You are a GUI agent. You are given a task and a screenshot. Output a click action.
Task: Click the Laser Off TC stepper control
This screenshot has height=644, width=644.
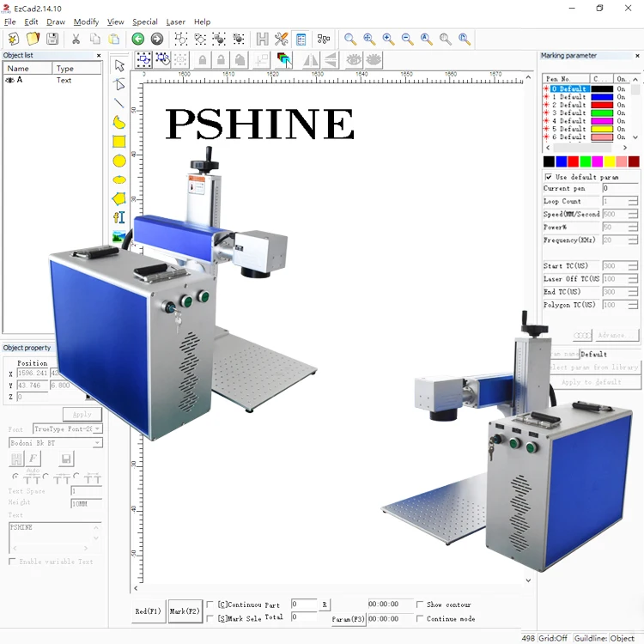tap(633, 279)
